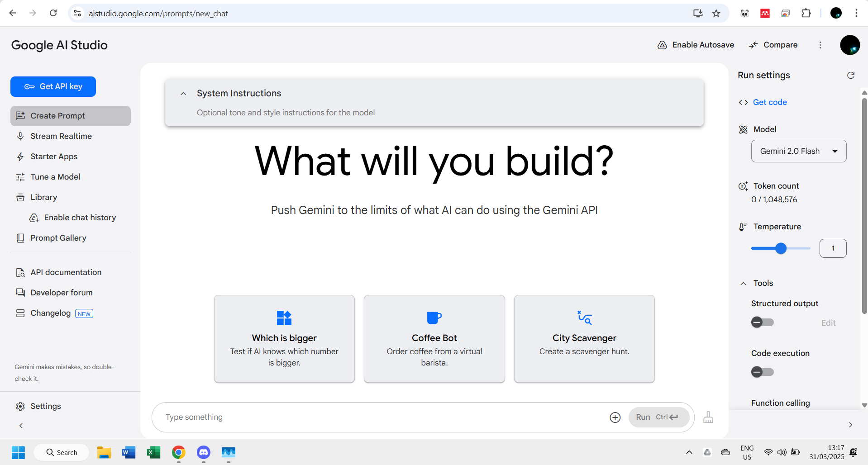
Task: Select the Coffee Bot card
Action: [x=434, y=339]
